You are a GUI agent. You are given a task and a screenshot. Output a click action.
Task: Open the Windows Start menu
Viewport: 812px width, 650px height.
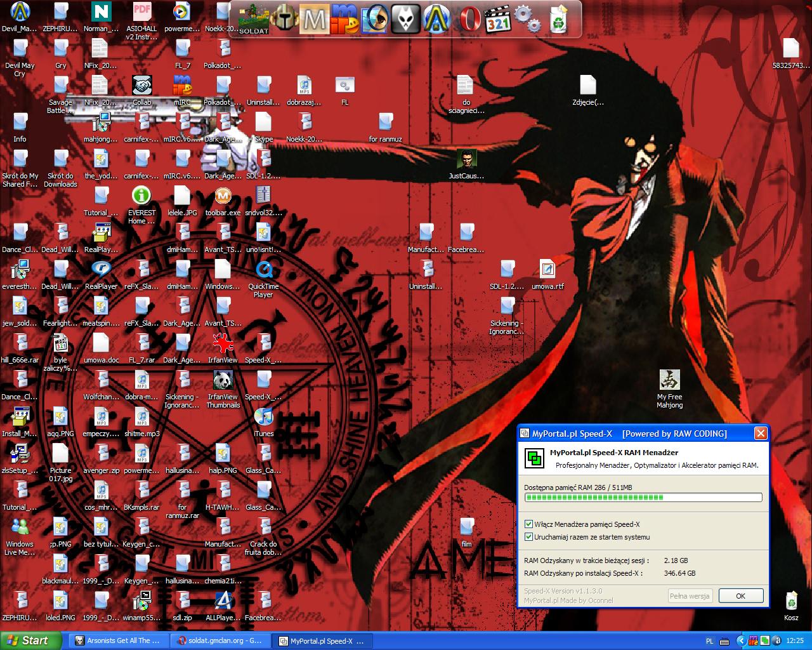[x=30, y=640]
